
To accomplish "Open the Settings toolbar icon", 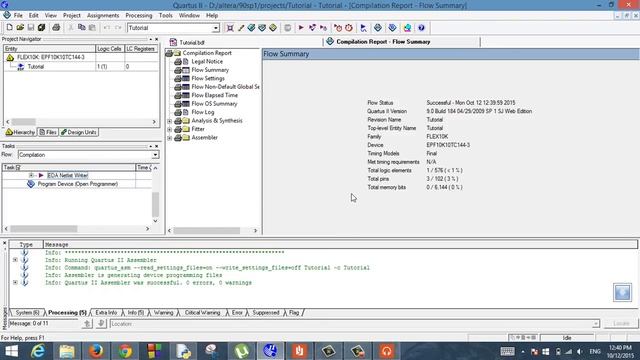I will click(x=230, y=28).
